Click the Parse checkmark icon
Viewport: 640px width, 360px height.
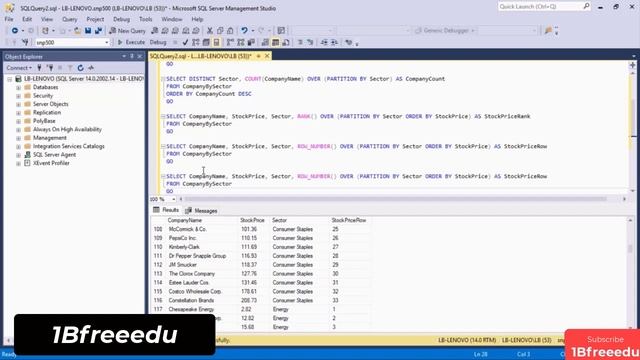click(185, 42)
